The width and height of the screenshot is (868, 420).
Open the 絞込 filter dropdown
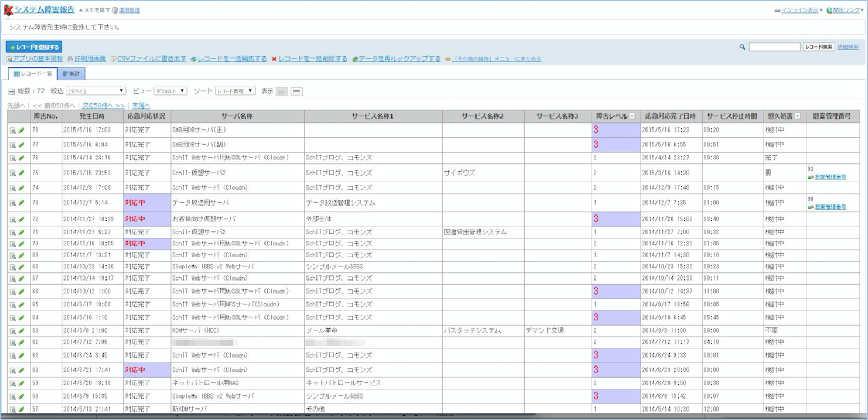(96, 91)
